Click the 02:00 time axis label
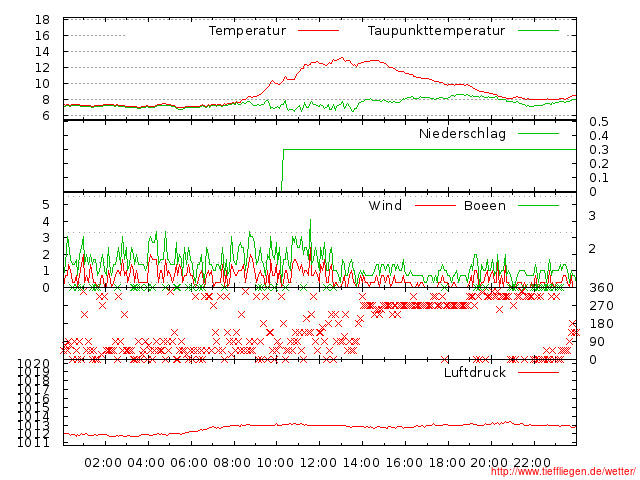The height and width of the screenshot is (480, 640). [103, 463]
